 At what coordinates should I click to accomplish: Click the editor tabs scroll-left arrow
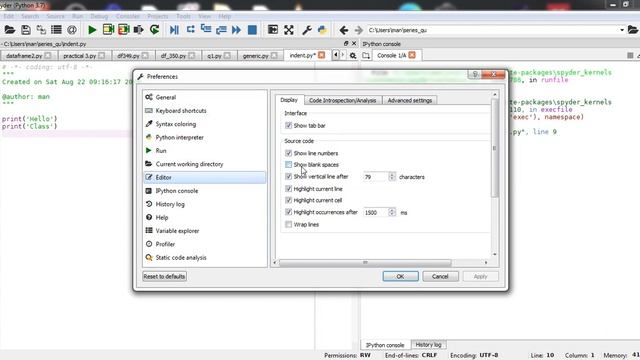(336, 55)
